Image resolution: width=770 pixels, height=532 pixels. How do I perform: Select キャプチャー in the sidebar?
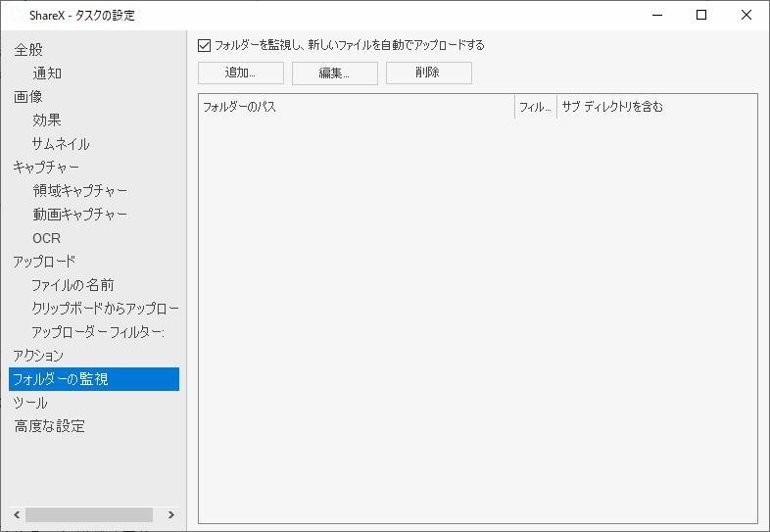pyautogui.click(x=46, y=168)
